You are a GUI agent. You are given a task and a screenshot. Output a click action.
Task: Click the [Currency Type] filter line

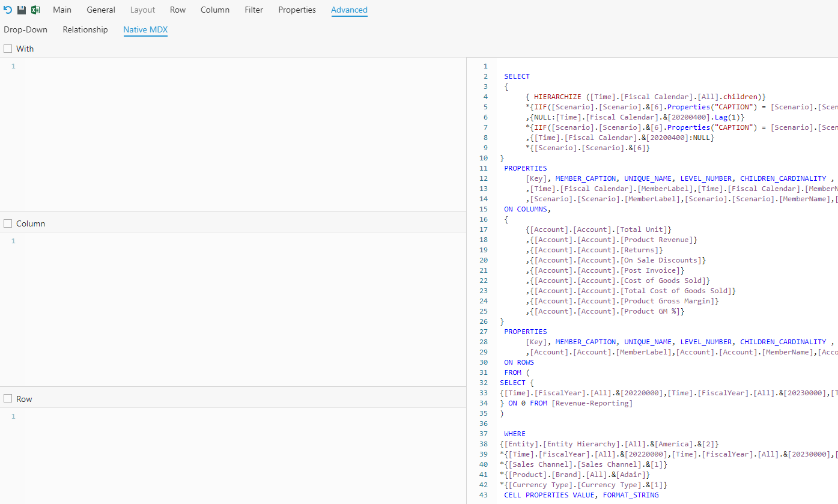583,485
